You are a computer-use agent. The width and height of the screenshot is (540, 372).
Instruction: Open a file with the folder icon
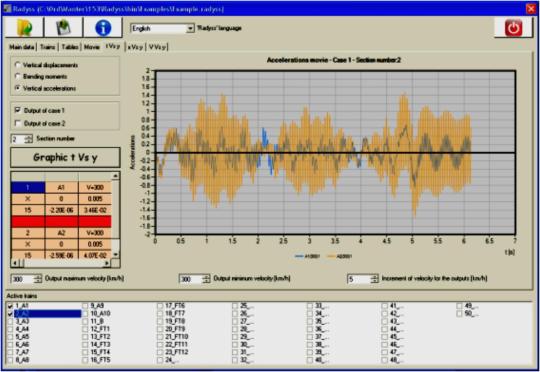pos(24,28)
